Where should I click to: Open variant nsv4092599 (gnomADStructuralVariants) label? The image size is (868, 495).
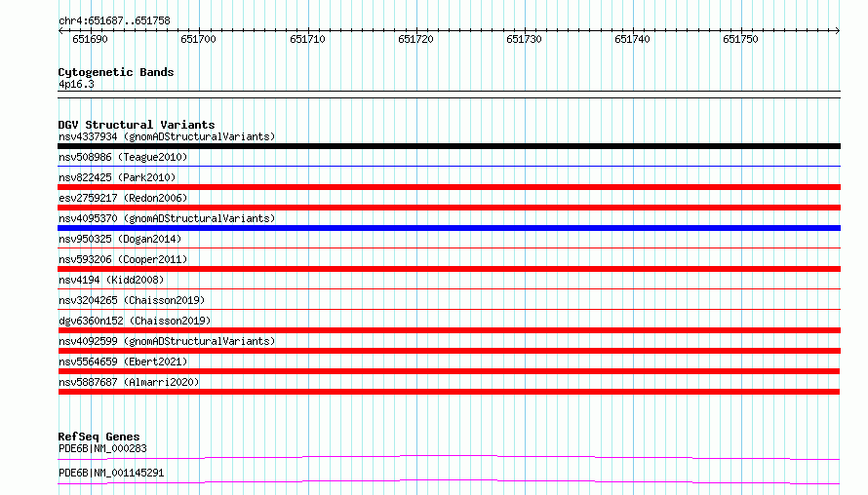167,341
